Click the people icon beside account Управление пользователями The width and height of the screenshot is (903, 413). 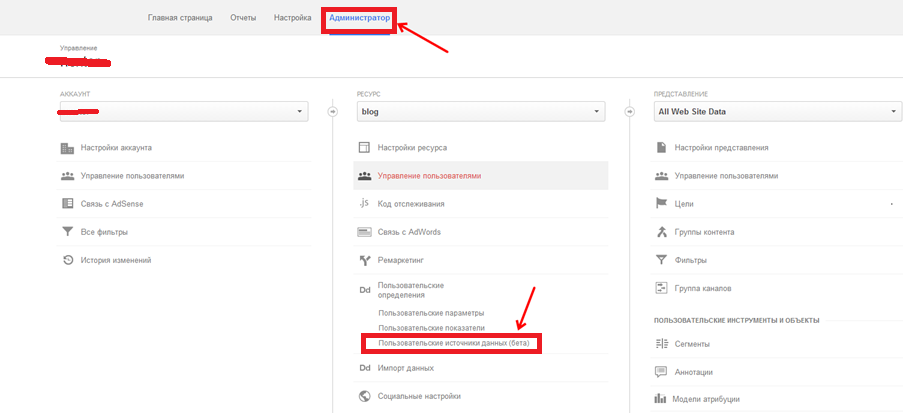[x=67, y=176]
